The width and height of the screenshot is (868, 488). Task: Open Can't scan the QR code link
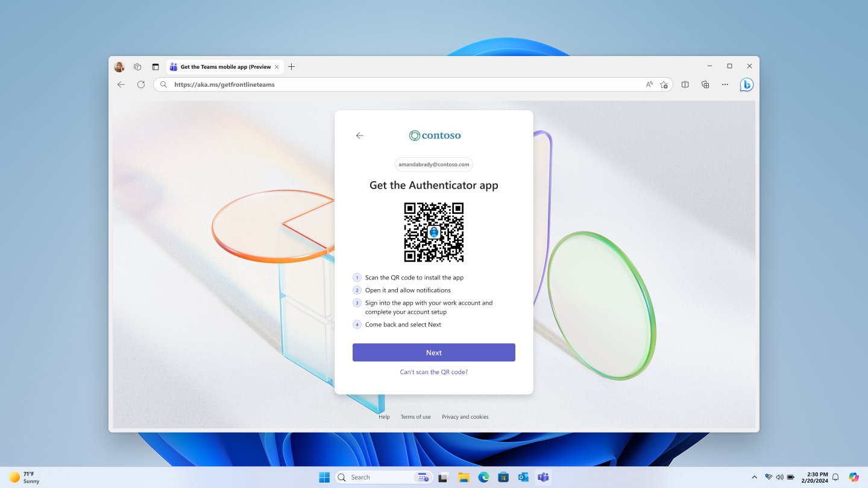[433, 372]
